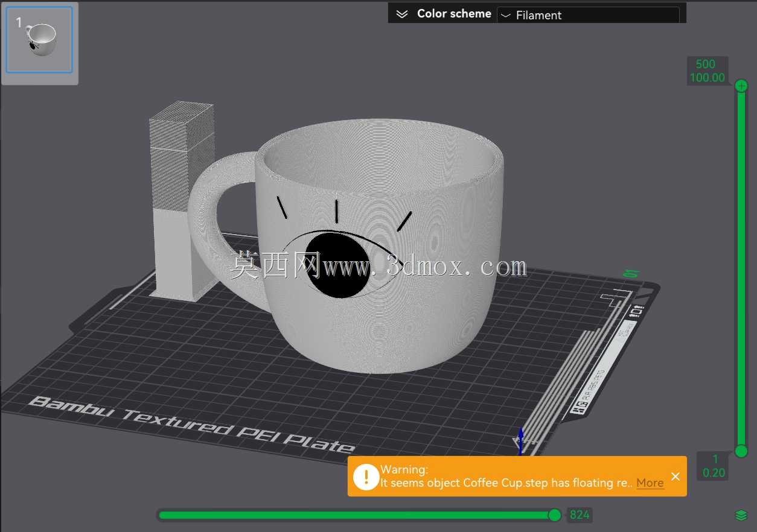
Task: Click the 824 move value box
Action: pyautogui.click(x=580, y=515)
